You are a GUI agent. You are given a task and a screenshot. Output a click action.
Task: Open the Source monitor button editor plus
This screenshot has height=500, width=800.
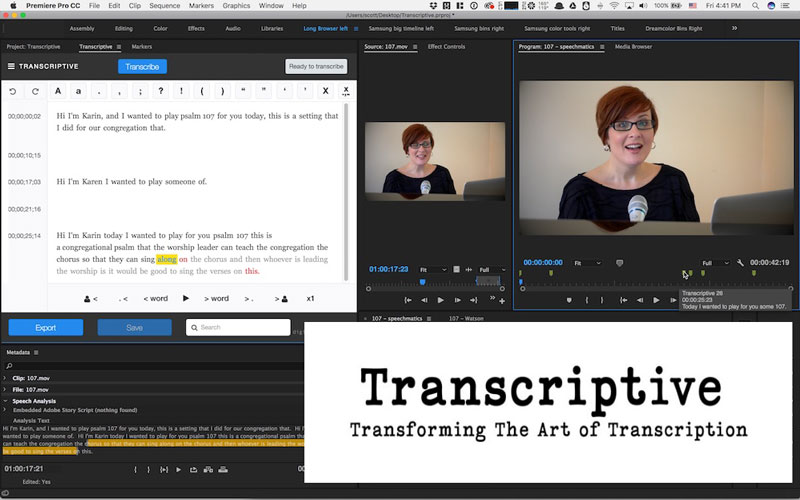coord(502,301)
